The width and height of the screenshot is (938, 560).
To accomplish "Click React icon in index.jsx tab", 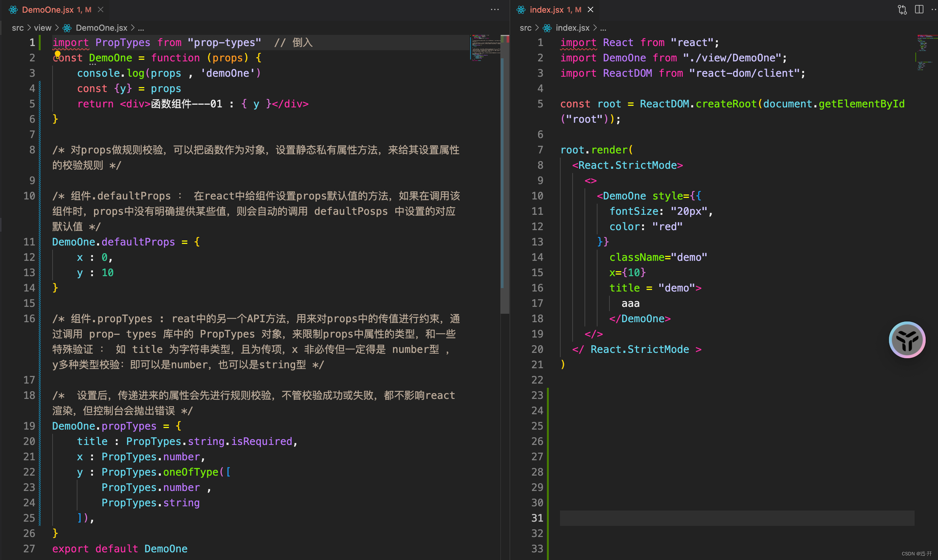I will click(x=521, y=10).
